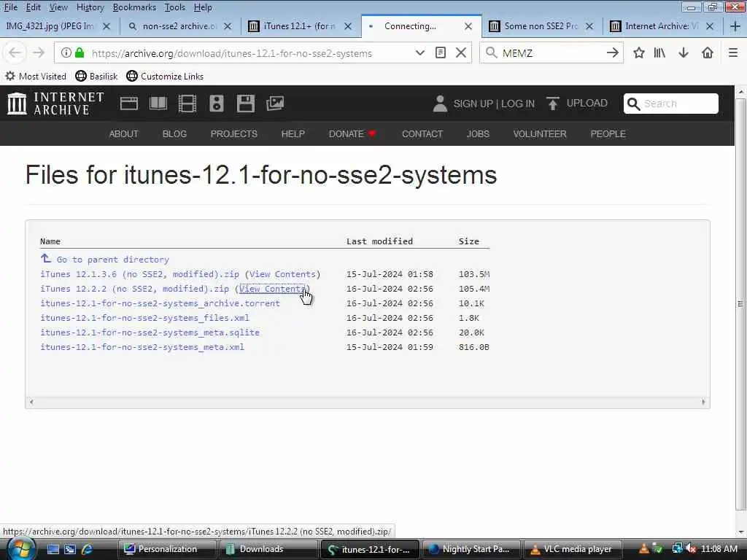Image resolution: width=747 pixels, height=560 pixels.
Task: Open a new tab with plus button
Action: pyautogui.click(x=735, y=26)
